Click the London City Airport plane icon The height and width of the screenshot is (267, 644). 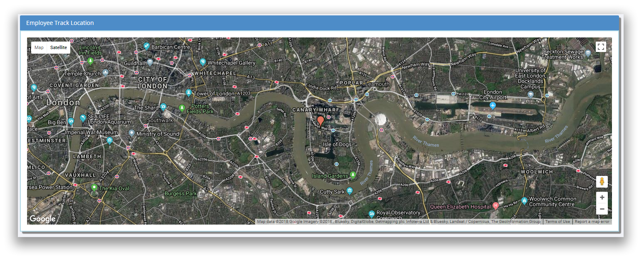(493, 106)
